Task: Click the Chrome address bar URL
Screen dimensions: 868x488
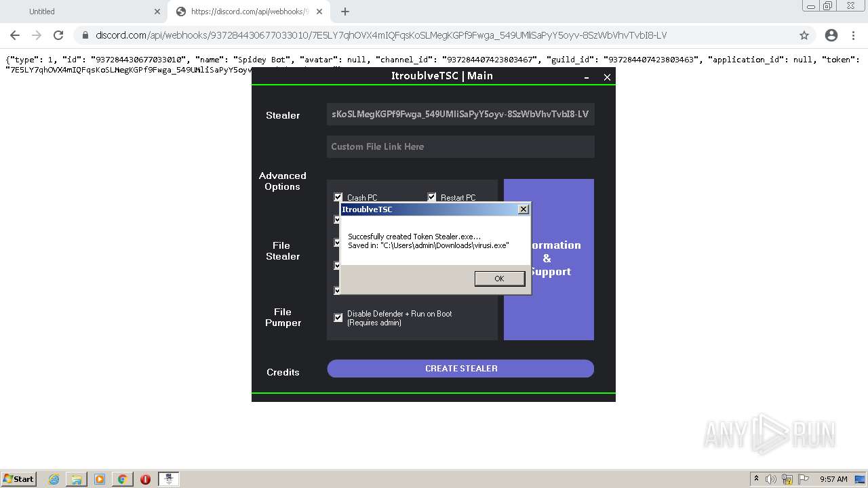Action: pos(381,35)
